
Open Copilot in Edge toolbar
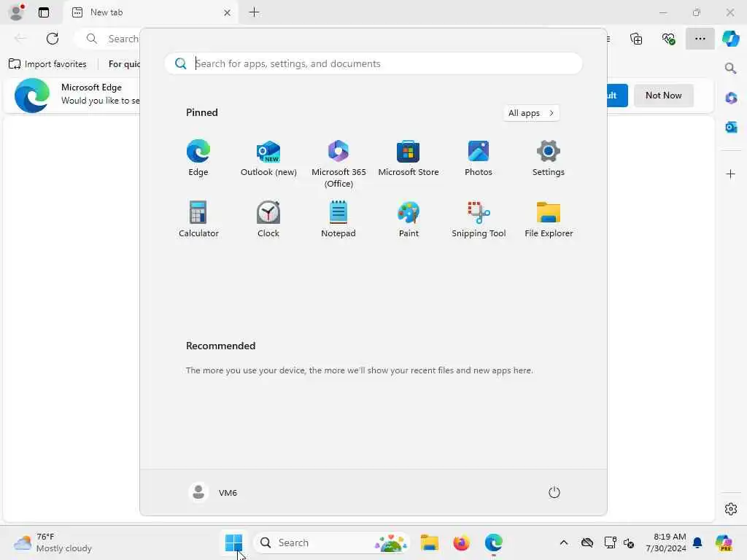(x=730, y=39)
